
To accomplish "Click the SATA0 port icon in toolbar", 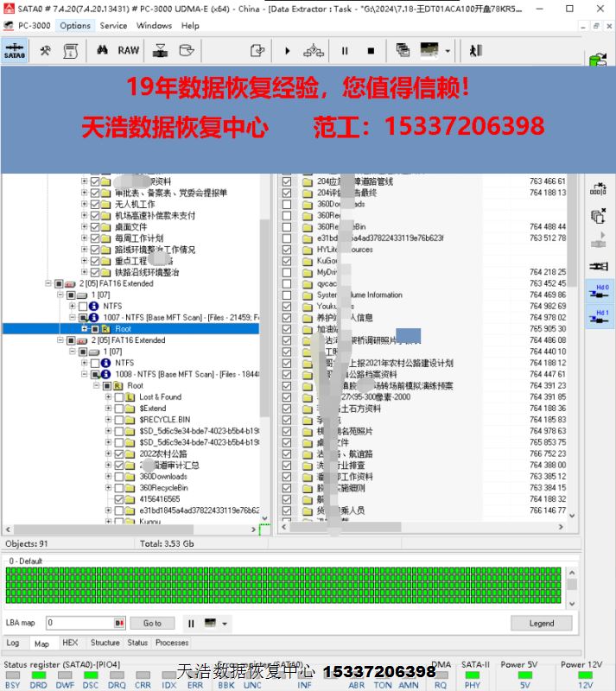I will (14, 51).
